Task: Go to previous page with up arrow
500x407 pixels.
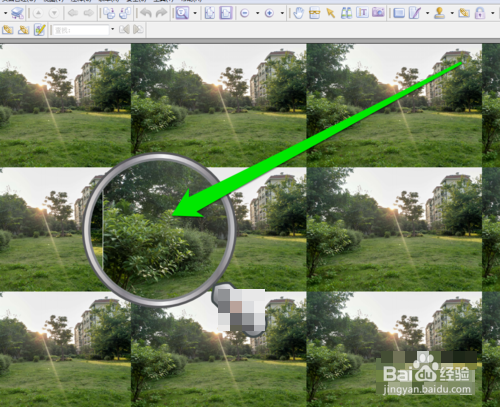Action: tap(38, 13)
